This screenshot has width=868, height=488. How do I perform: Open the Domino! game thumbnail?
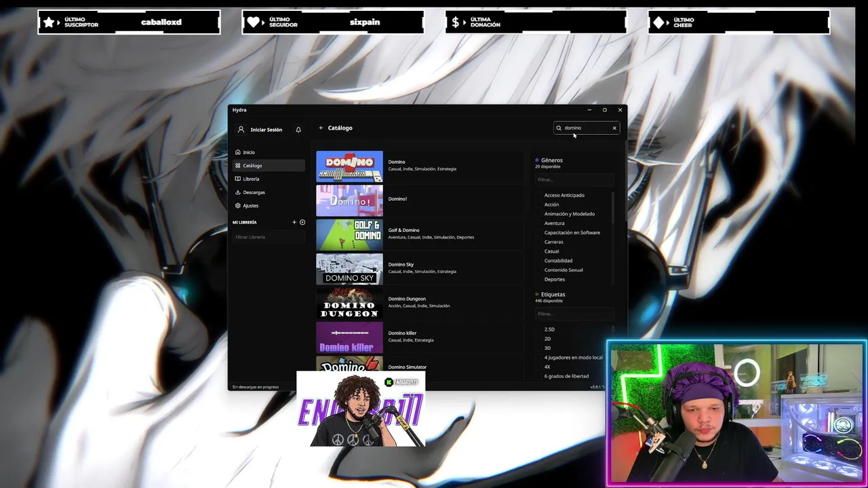[349, 201]
